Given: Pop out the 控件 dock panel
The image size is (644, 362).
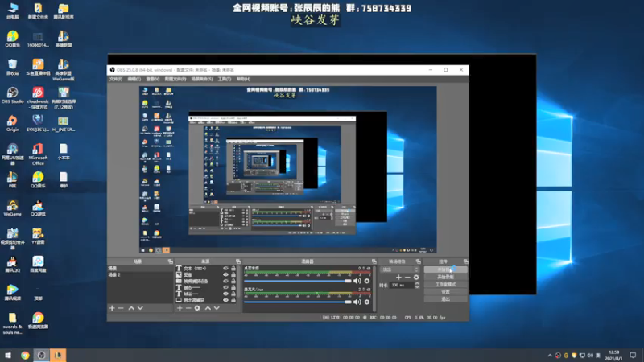Looking at the screenshot, I should tap(465, 261).
